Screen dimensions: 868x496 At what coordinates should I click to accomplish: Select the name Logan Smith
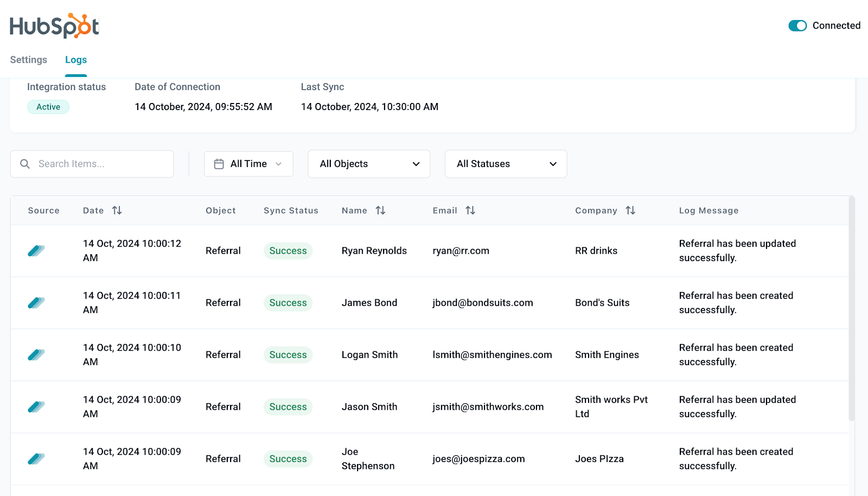[370, 355]
